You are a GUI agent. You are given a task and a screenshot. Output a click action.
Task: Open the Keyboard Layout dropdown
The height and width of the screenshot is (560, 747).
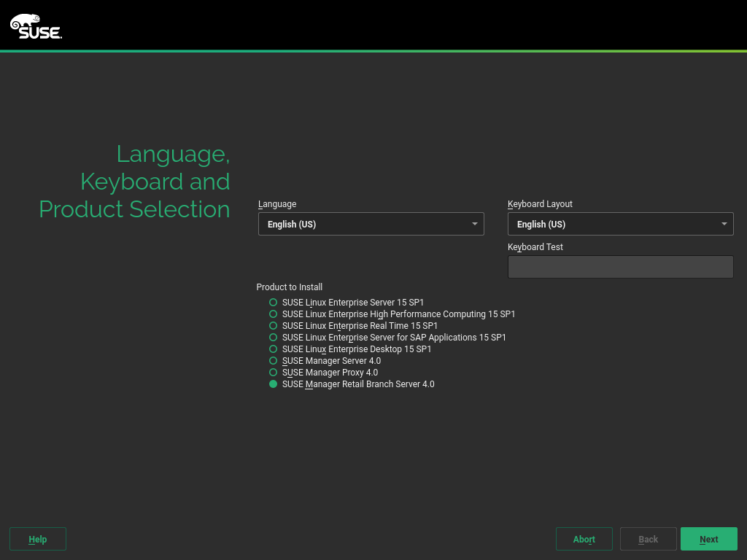tap(620, 224)
